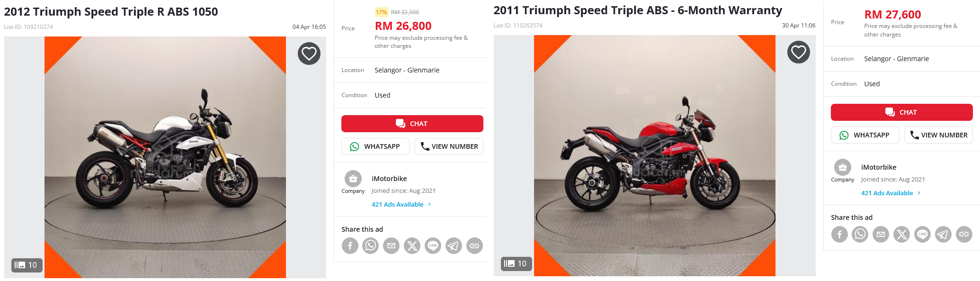Contact 2012 listing seller via WHATSAPP button

375,146
